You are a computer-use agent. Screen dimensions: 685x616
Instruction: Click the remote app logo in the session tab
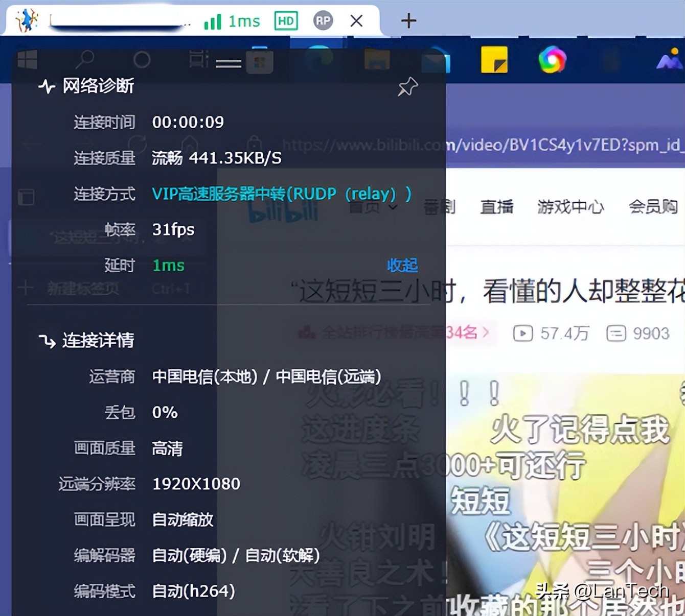tap(27, 20)
